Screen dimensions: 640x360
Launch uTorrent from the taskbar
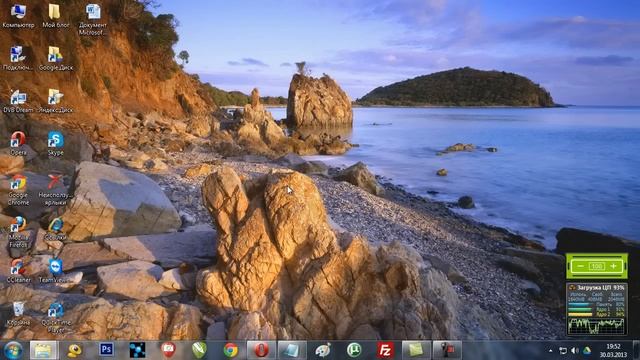coord(354,350)
